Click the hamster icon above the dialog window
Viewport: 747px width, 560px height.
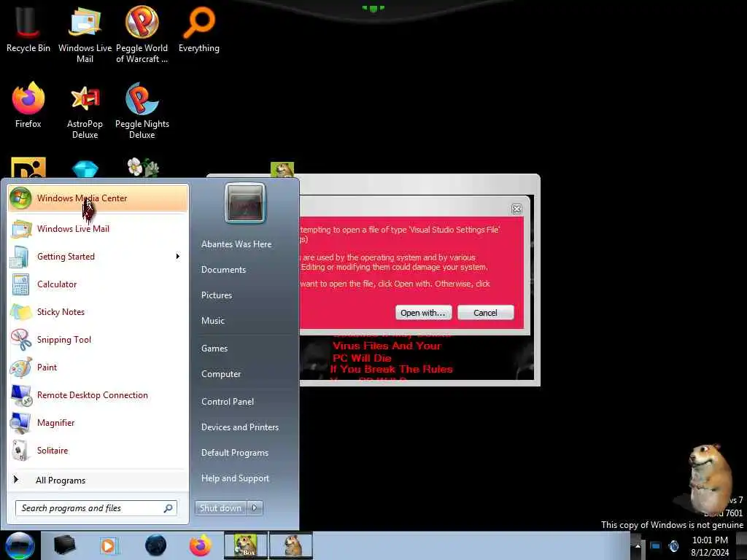click(x=282, y=169)
